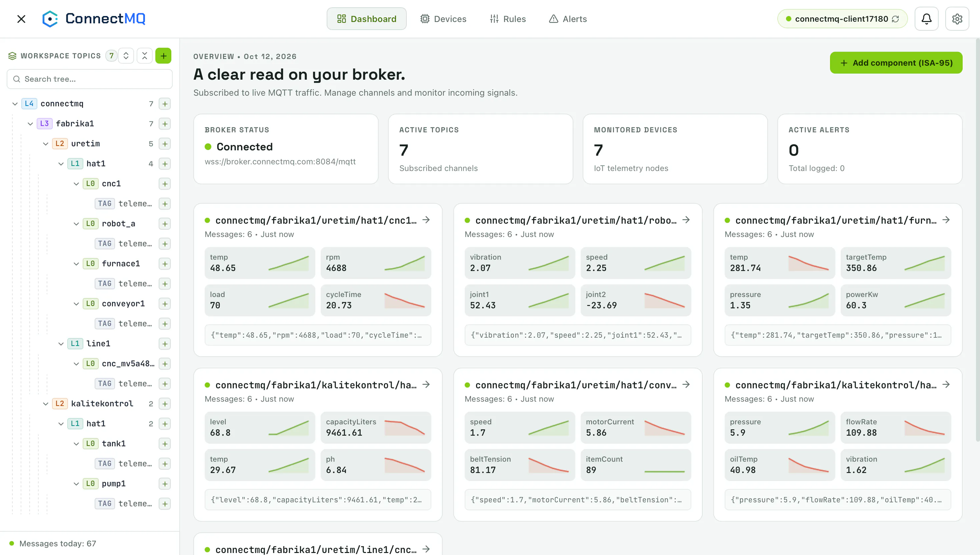Click the plus beside kalitekontrol

(x=165, y=404)
